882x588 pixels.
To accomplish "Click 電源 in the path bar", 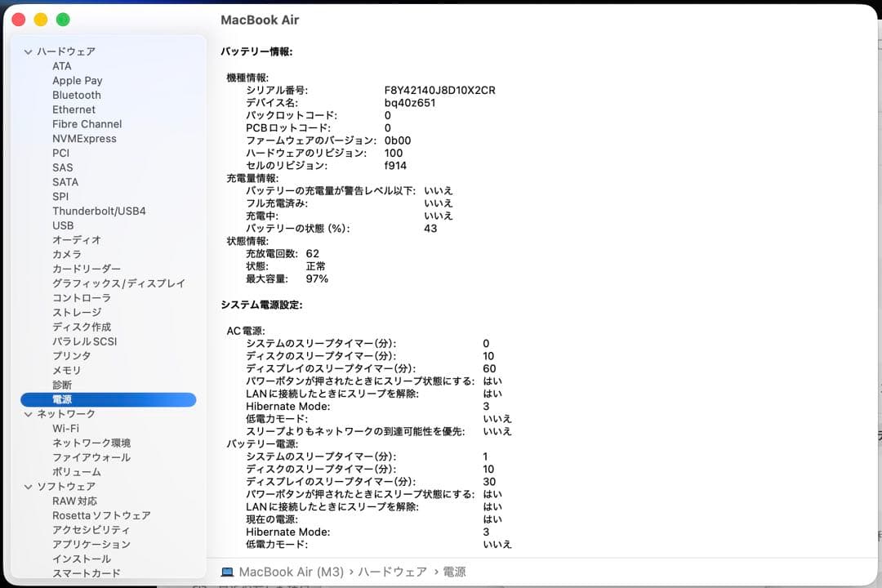I will point(454,572).
